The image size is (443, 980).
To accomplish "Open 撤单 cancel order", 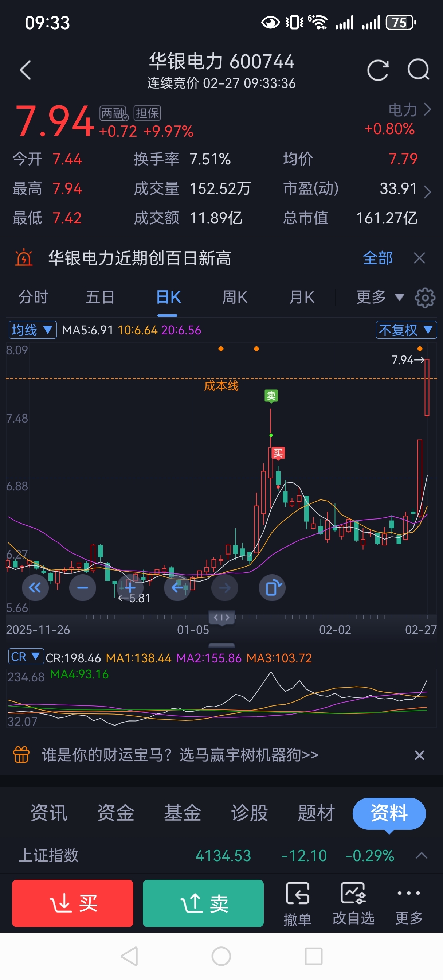I will [x=297, y=904].
